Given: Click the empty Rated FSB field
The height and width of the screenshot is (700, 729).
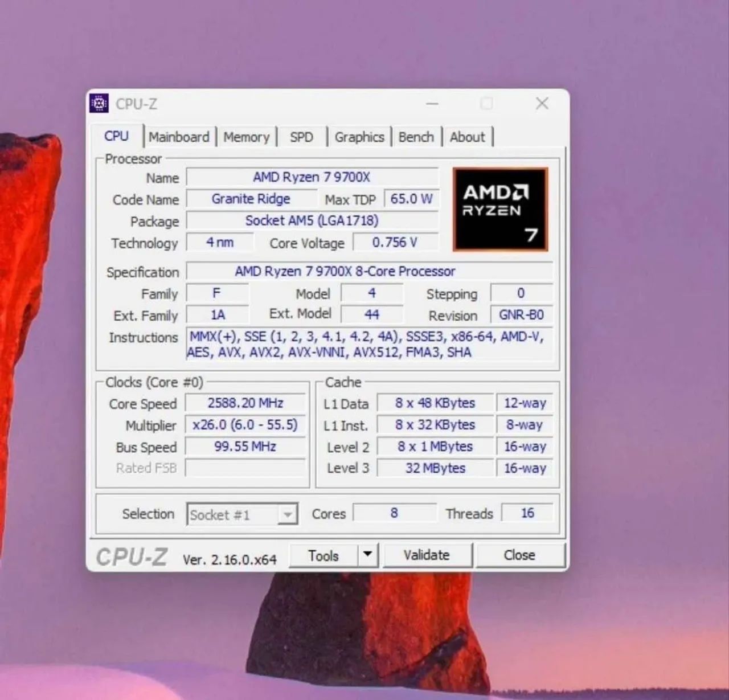Looking at the screenshot, I should coord(245,468).
